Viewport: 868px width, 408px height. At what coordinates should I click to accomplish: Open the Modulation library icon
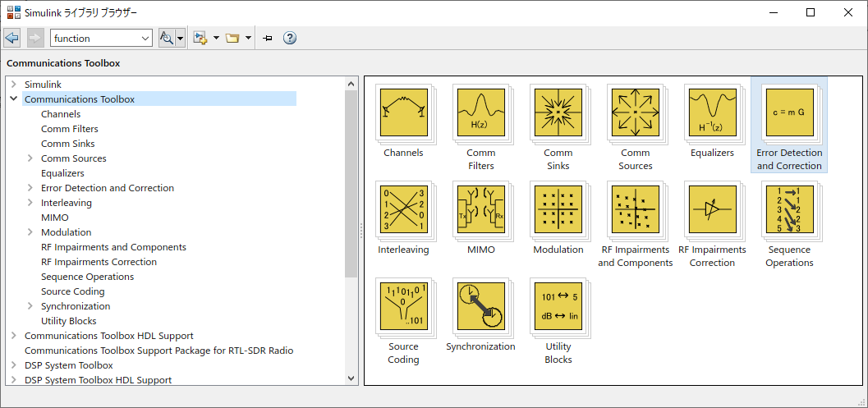(x=558, y=209)
